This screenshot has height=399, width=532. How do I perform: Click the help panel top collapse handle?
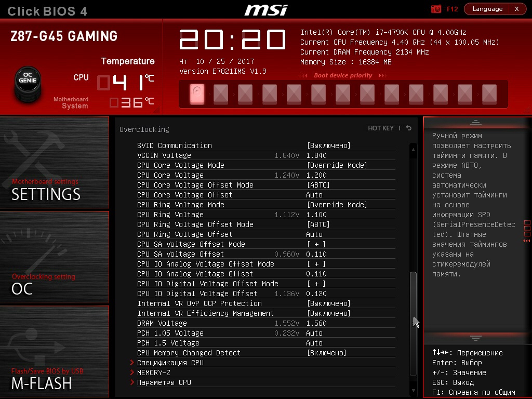[476, 123]
